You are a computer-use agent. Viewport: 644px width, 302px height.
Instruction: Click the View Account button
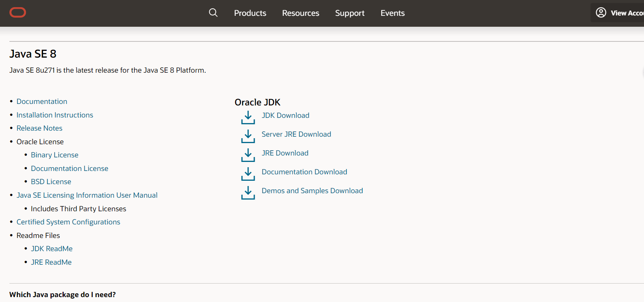pyautogui.click(x=618, y=13)
